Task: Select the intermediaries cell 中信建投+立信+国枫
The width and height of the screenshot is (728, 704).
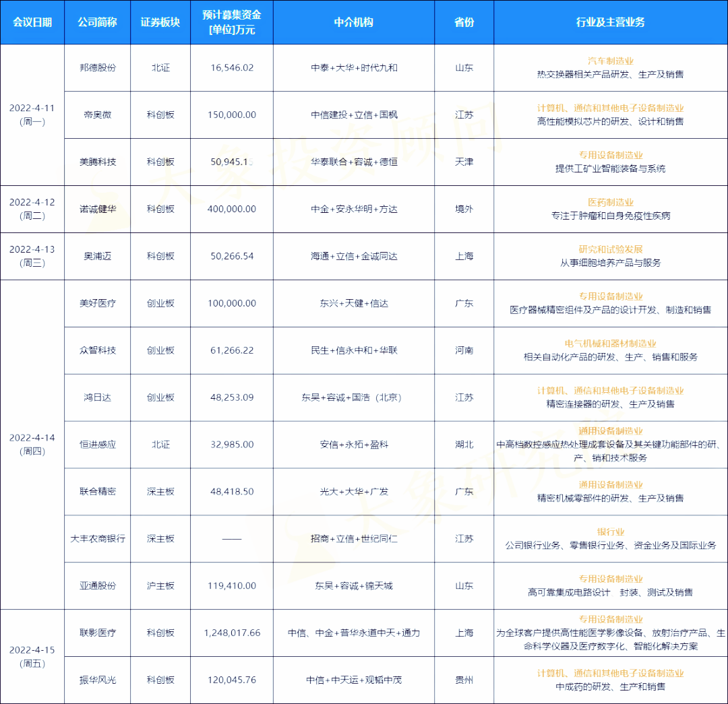Action: click(354, 115)
